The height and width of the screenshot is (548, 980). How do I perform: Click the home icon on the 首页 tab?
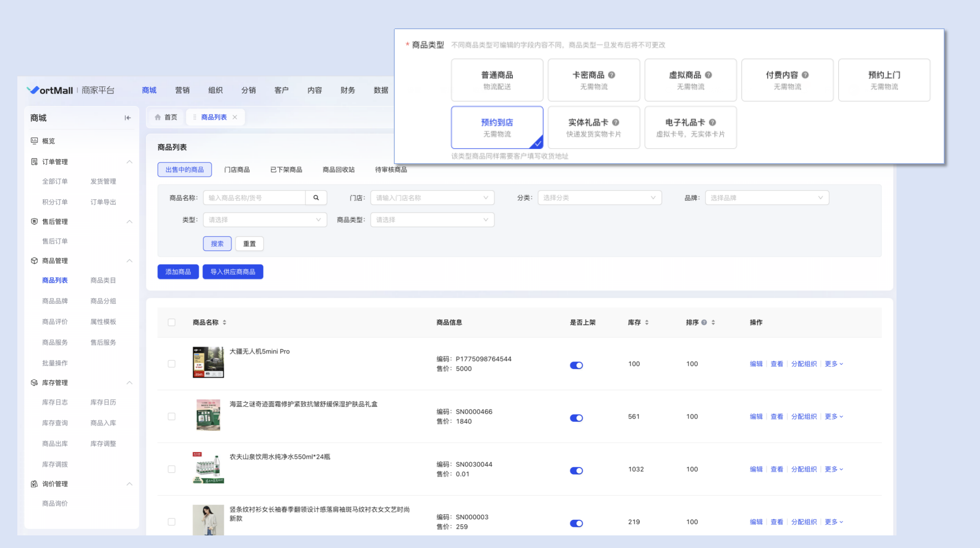point(158,117)
